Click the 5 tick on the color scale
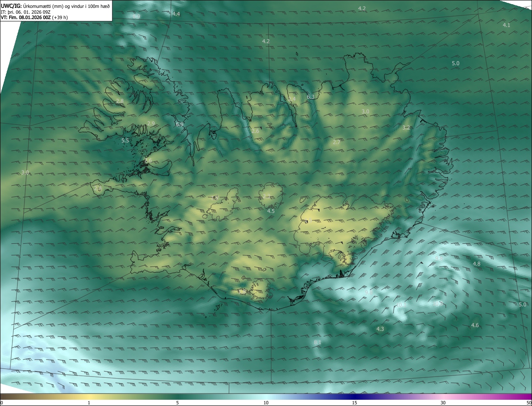Viewport: 532px width, 406px height. tap(177, 403)
